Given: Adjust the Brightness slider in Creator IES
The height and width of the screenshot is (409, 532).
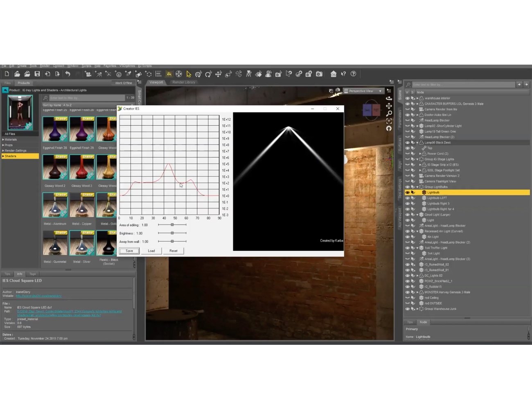Looking at the screenshot, I should [172, 233].
